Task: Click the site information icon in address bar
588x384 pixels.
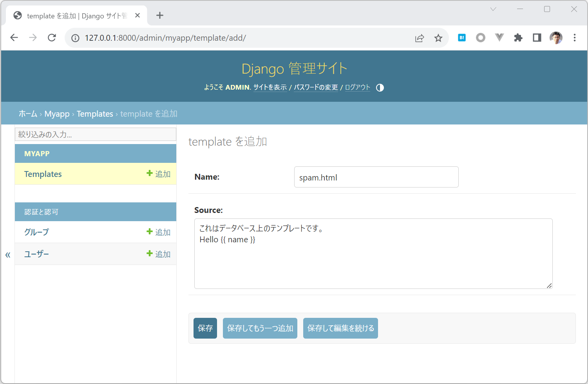Action: 74,38
